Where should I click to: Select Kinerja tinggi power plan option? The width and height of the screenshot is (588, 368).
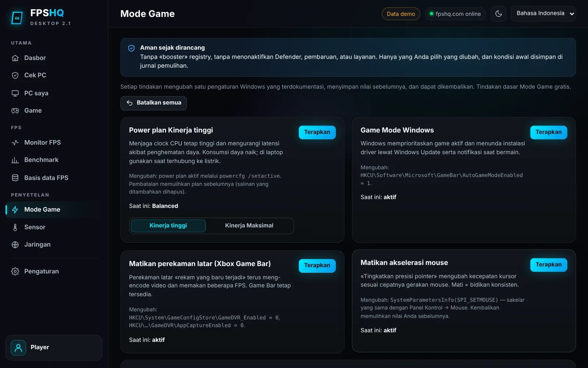(x=168, y=226)
